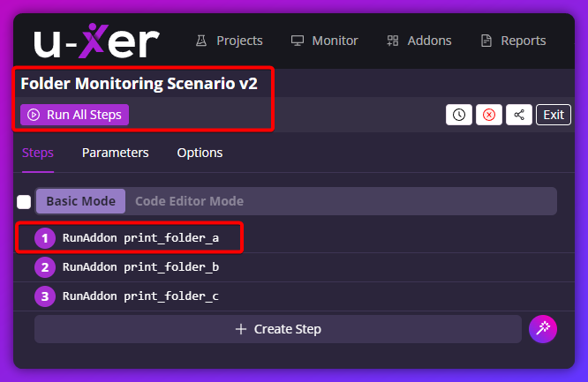Click the u-Xer logo

[x=97, y=41]
